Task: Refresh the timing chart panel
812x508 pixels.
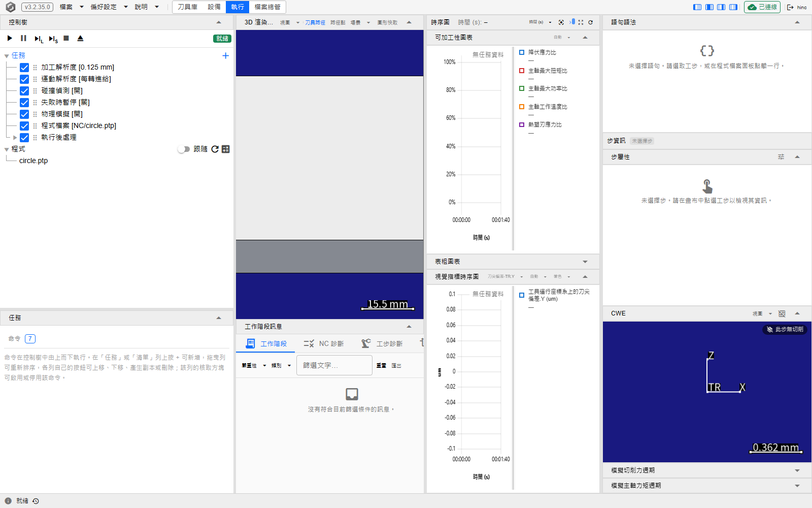Action: click(x=590, y=22)
